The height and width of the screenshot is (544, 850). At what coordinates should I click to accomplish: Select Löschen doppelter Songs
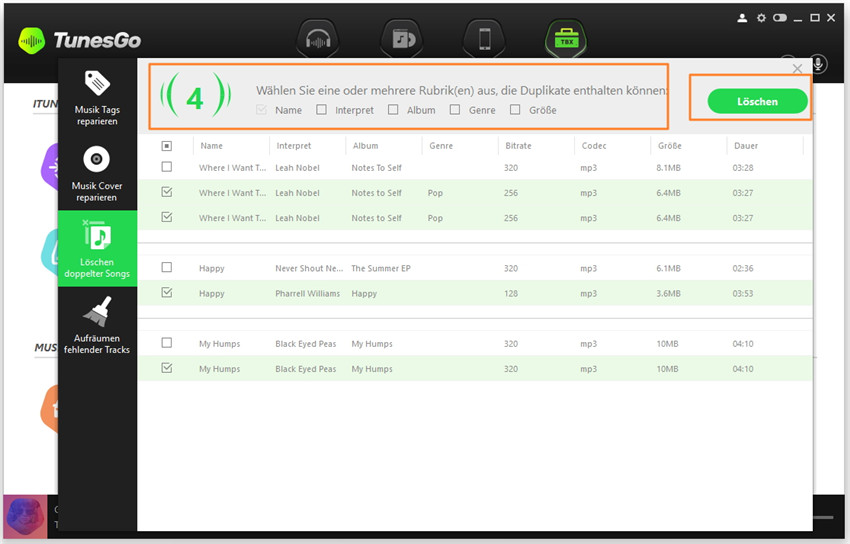point(97,248)
